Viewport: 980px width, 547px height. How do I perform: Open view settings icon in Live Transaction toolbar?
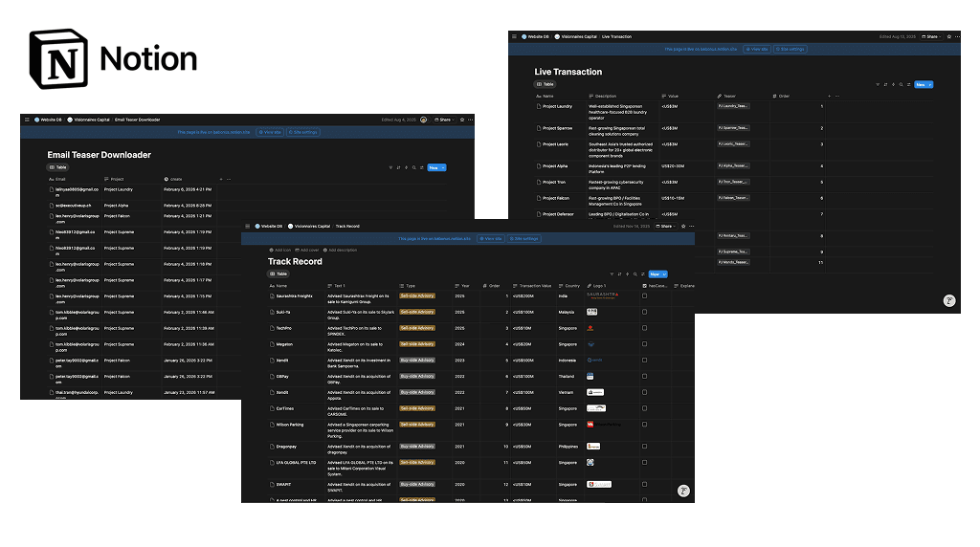click(x=908, y=84)
